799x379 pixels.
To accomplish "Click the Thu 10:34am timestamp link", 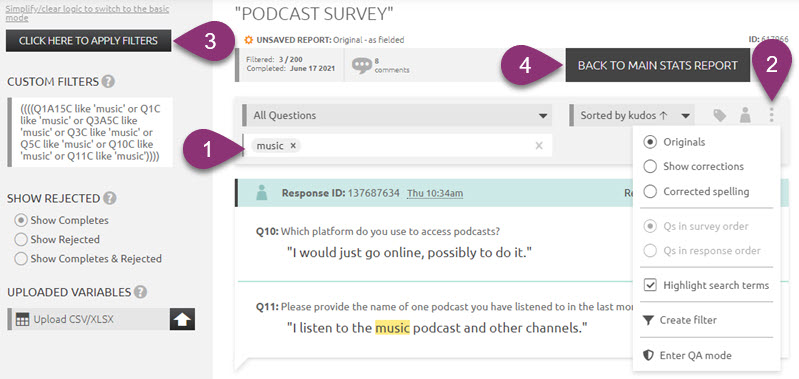I will 435,193.
